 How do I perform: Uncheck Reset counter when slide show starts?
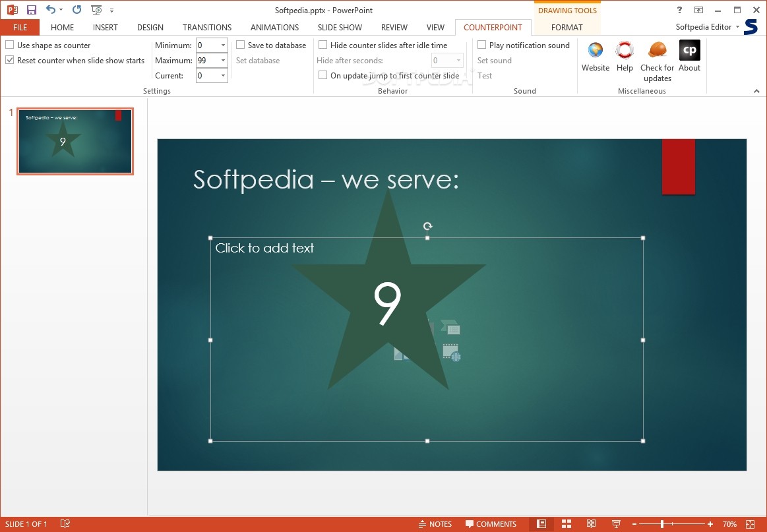coord(10,60)
